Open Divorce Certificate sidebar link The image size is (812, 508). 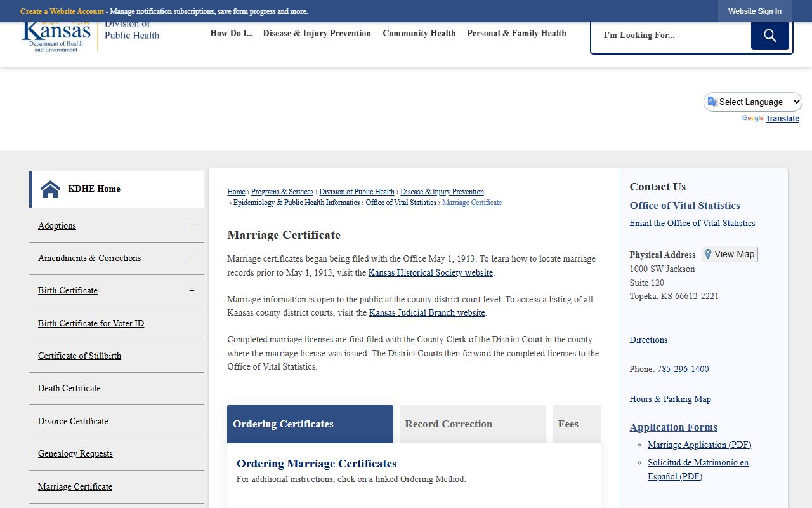point(73,421)
